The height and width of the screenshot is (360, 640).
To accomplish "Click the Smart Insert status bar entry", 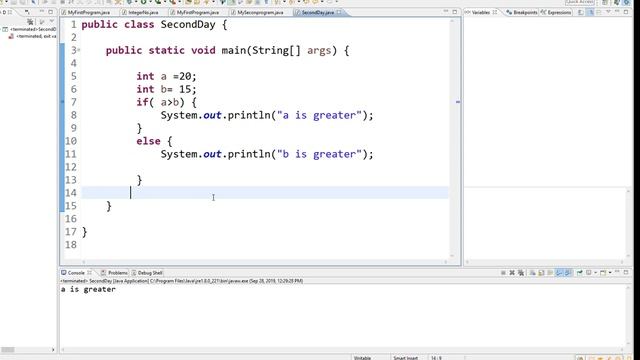I will coord(405,358).
